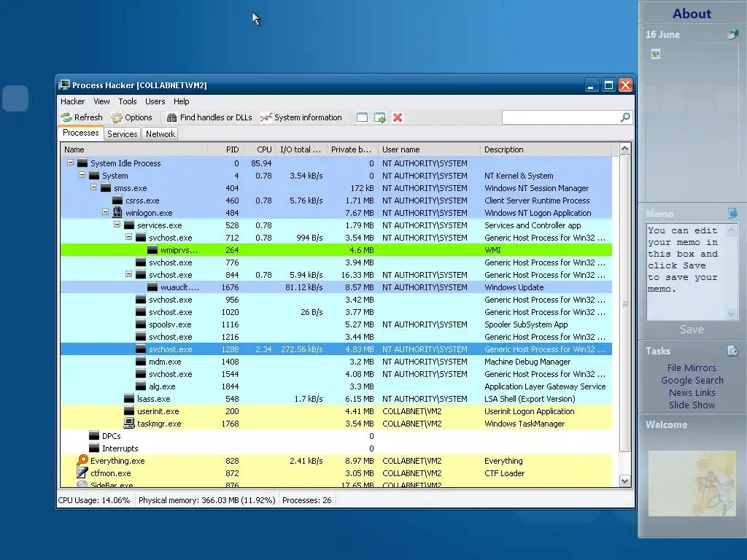The height and width of the screenshot is (560, 747).
Task: Collapse System Idle Process tree node
Action: point(71,163)
